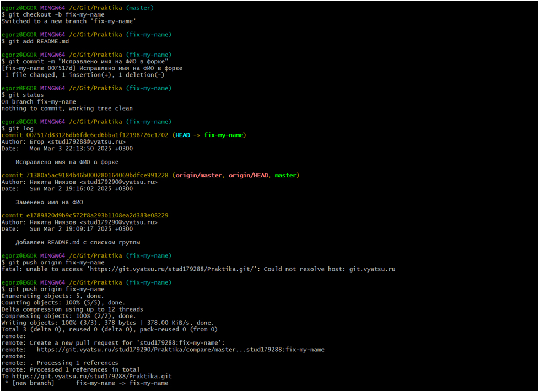Click the "git checkout -b fix-my-name" command
The image size is (539, 392).
(56, 15)
